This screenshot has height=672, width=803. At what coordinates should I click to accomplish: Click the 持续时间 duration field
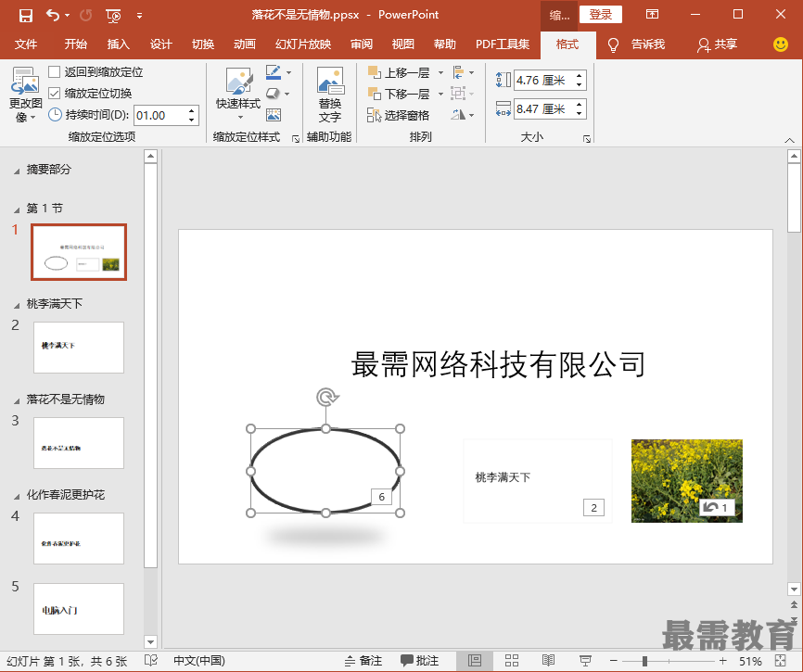(x=159, y=115)
